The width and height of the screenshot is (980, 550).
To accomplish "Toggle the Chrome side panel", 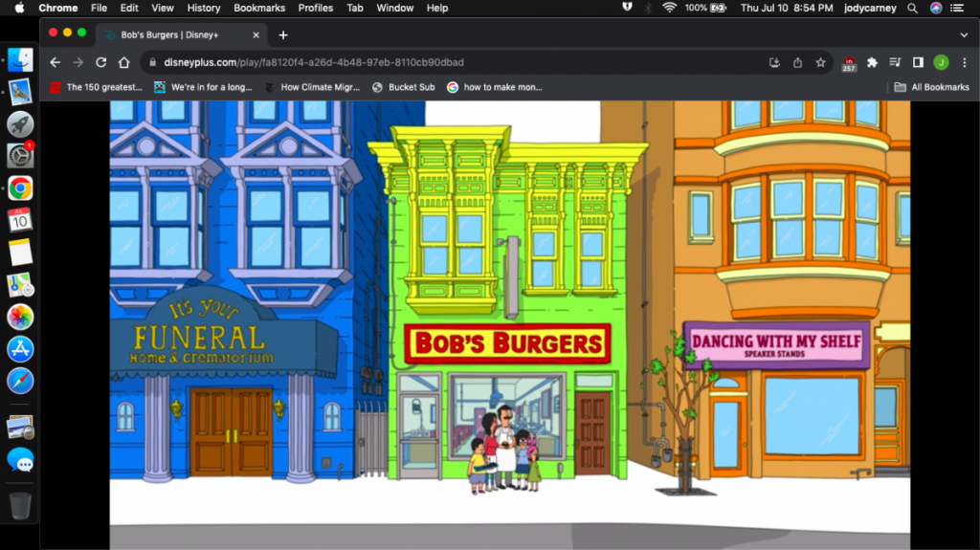I will tap(918, 62).
